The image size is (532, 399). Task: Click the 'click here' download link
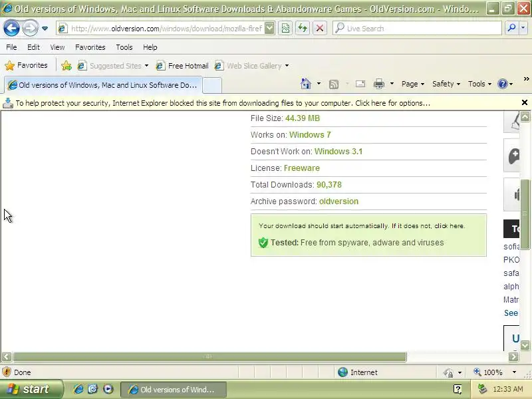(x=450, y=225)
